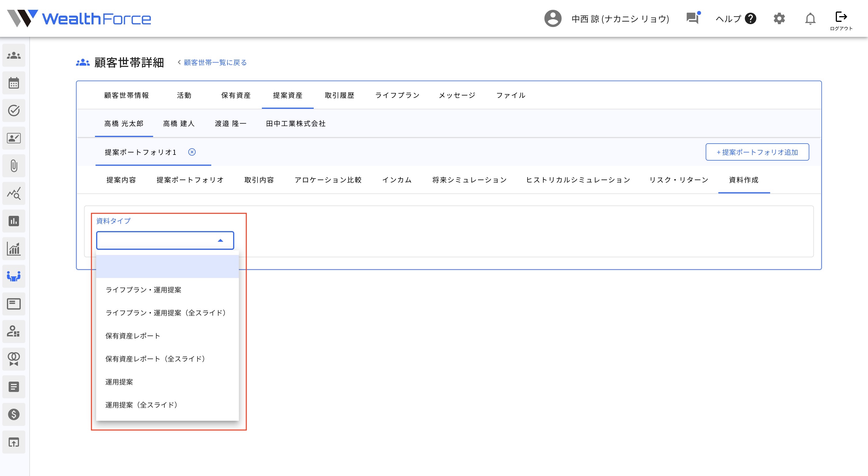The image size is (868, 476).
Task: Click the 資料タイプ field label
Action: [113, 221]
